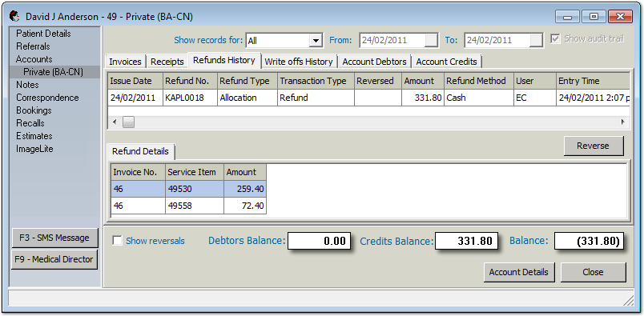Click the left arrow of horizontal scrollbar
The height and width of the screenshot is (316, 644).
pos(115,122)
